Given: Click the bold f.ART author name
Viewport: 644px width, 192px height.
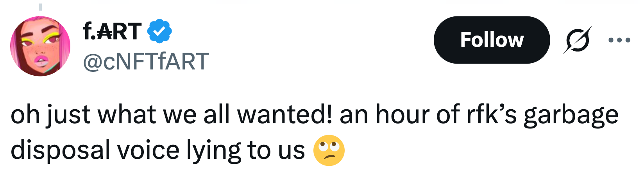Looking at the screenshot, I should (112, 31).
